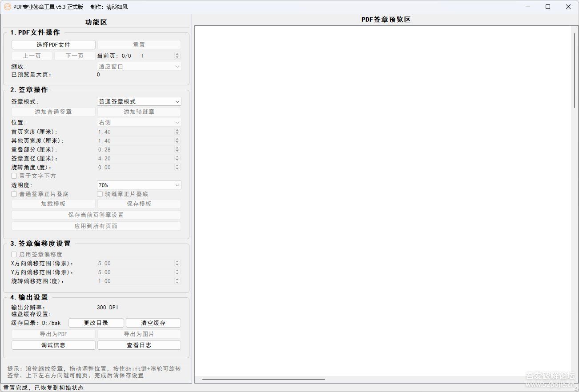Viewport: 579px width, 392px height.
Task: Load a template with 加载模板
Action: click(x=53, y=204)
